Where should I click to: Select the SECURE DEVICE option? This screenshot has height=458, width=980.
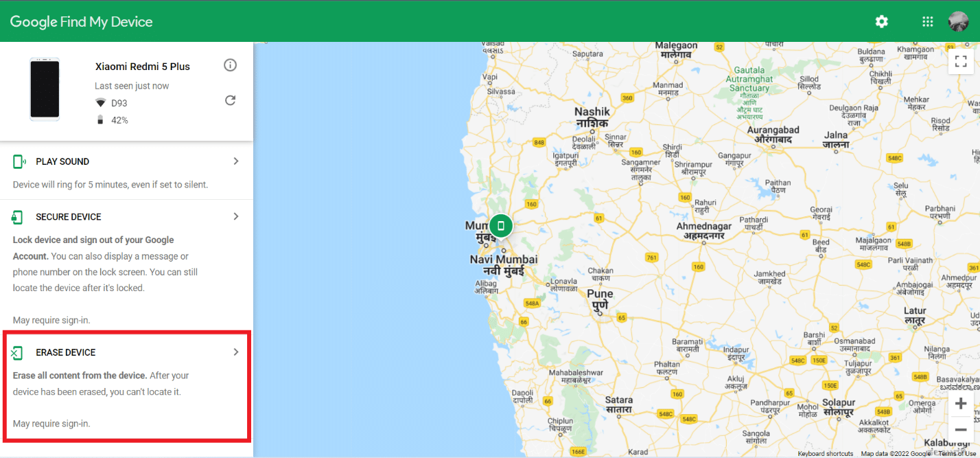[x=69, y=217]
